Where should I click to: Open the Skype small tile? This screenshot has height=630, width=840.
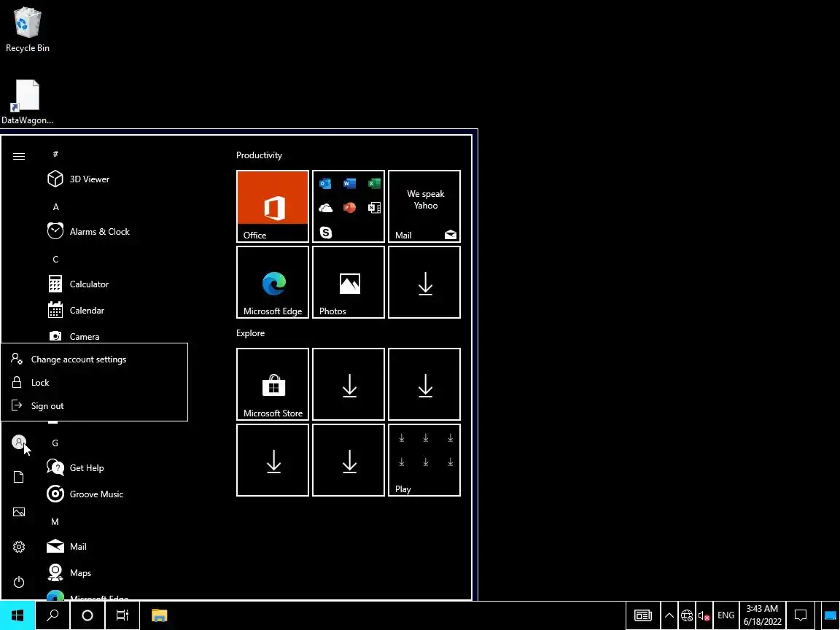(x=325, y=232)
